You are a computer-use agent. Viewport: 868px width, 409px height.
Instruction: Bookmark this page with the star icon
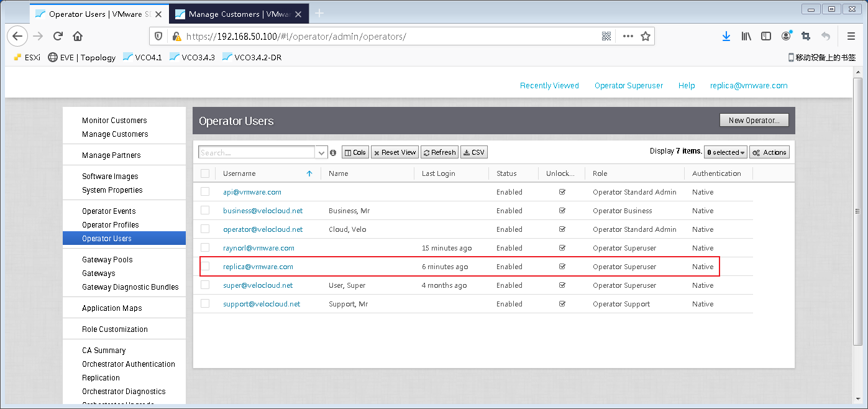tap(646, 36)
